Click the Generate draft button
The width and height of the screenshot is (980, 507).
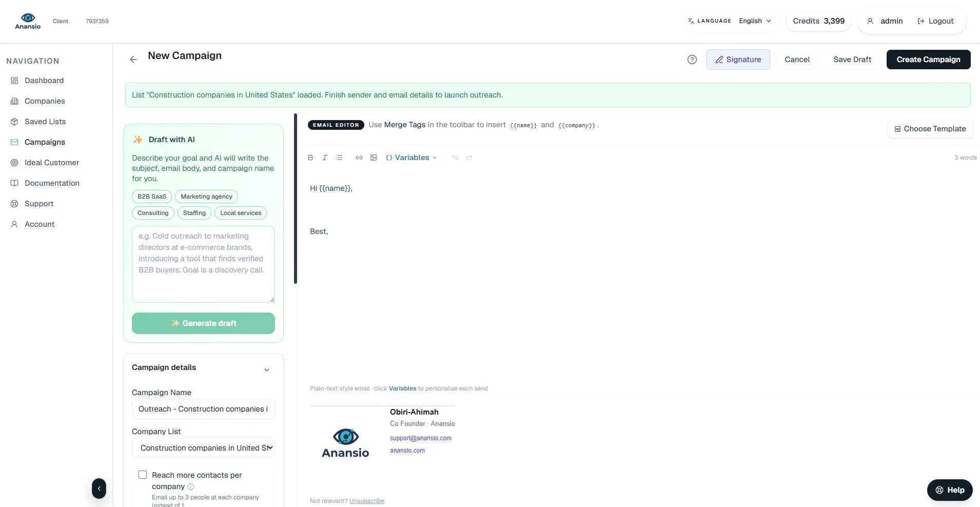pyautogui.click(x=203, y=323)
